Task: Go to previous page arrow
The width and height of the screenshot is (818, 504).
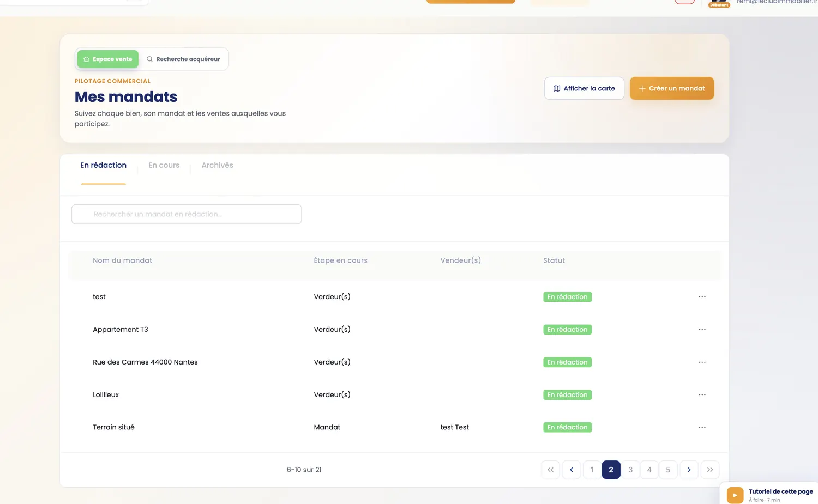Action: 571,470
